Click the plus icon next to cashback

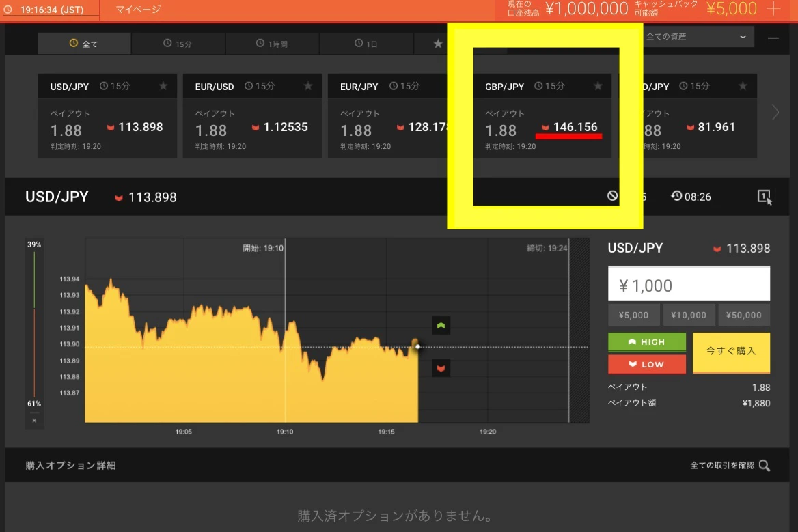773,9
